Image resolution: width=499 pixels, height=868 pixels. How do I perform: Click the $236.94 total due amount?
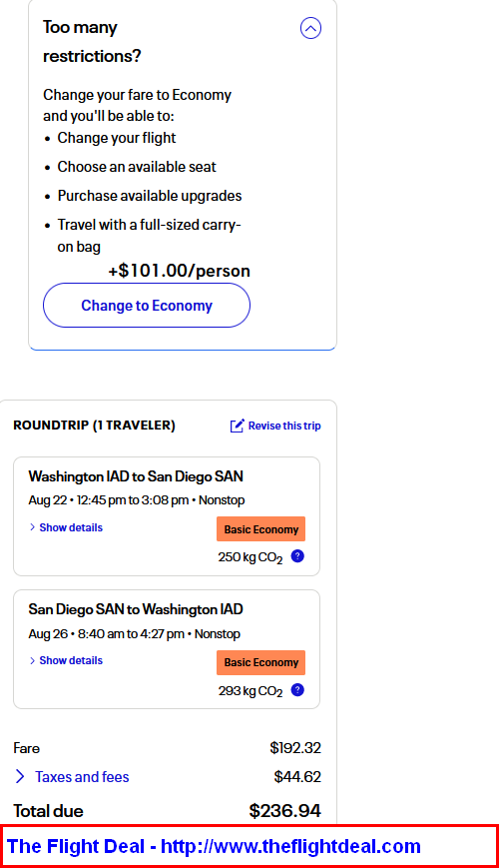284,811
